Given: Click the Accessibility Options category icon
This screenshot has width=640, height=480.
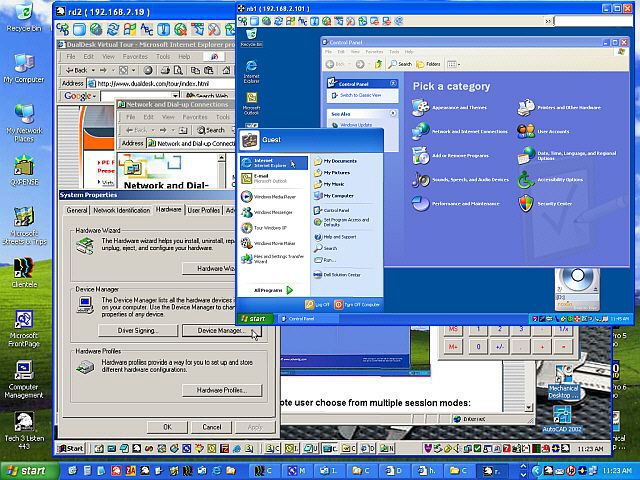Looking at the screenshot, I should pos(524,179).
